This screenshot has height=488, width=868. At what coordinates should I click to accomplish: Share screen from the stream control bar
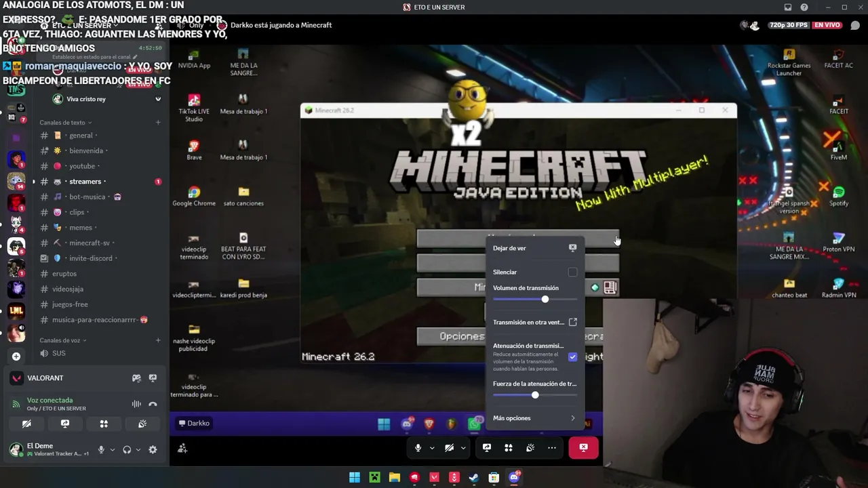pos(487,448)
